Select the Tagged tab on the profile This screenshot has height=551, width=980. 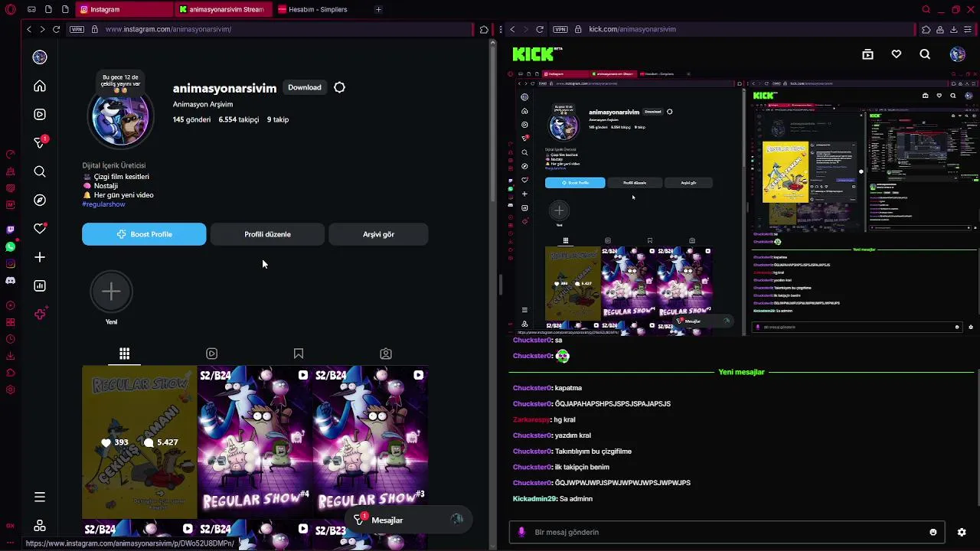pos(386,354)
